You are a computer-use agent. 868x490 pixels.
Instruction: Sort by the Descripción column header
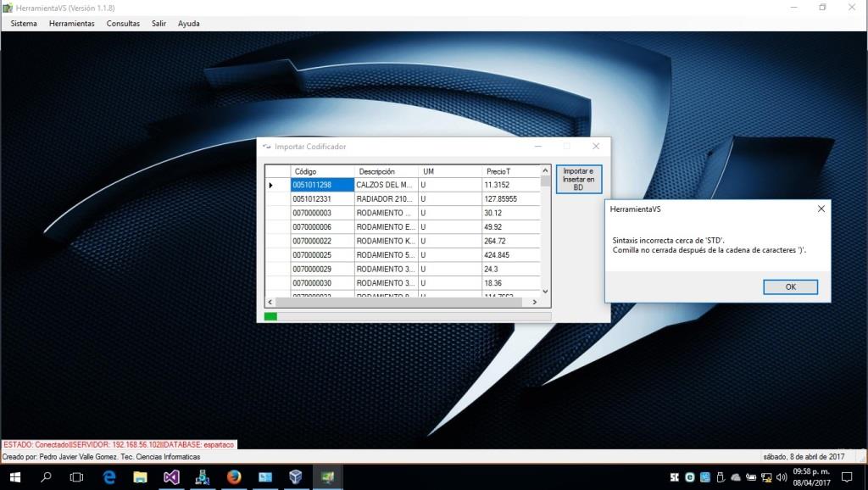point(386,171)
